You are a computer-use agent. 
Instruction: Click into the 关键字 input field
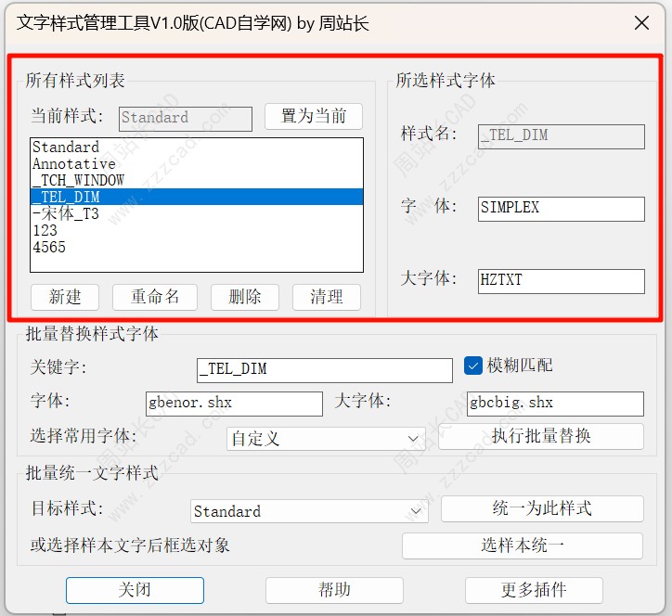pyautogui.click(x=324, y=369)
